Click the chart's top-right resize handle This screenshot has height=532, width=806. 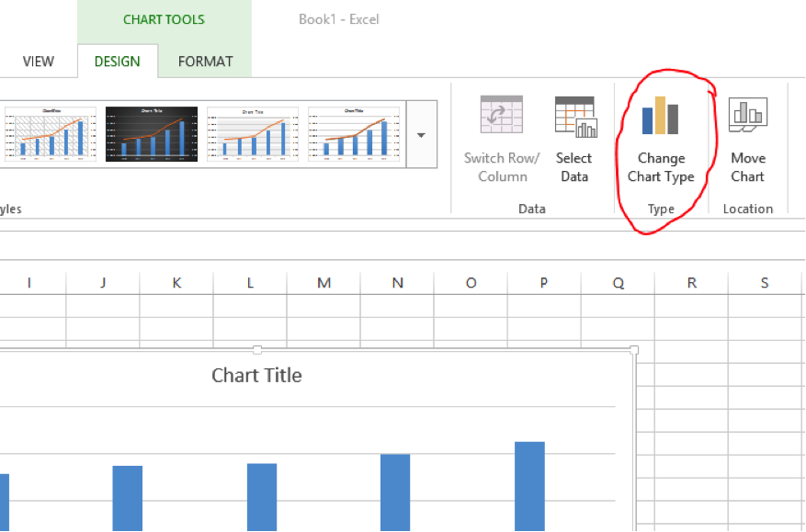[634, 350]
